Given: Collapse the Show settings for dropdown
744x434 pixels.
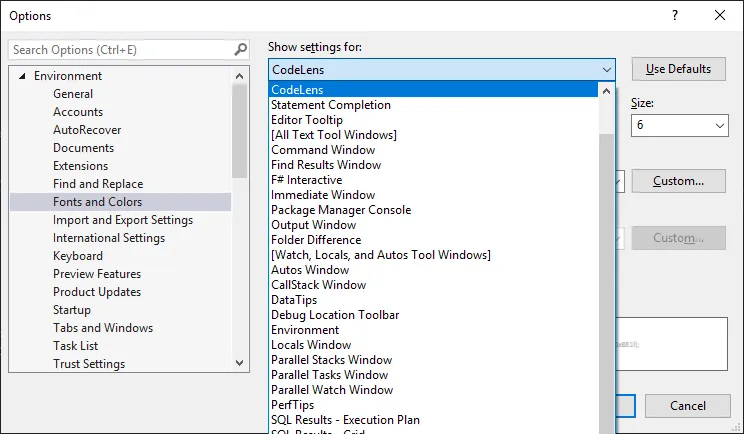Looking at the screenshot, I should pos(606,70).
